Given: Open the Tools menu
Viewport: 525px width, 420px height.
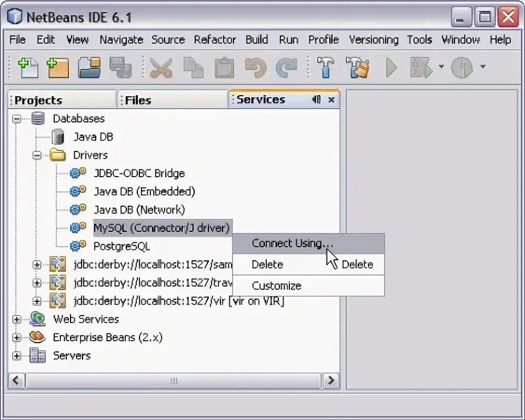Looking at the screenshot, I should [419, 39].
